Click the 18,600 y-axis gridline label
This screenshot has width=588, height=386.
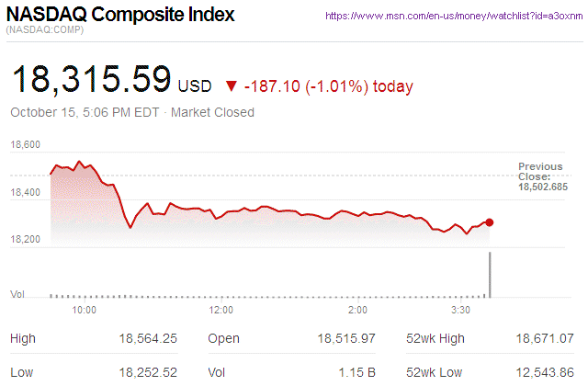25,145
